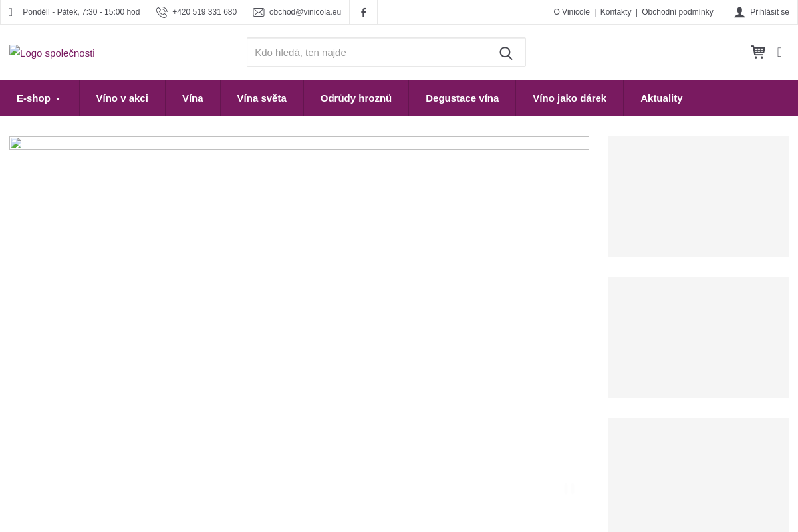
Task: Open the Kontakty link
Action: [616, 12]
